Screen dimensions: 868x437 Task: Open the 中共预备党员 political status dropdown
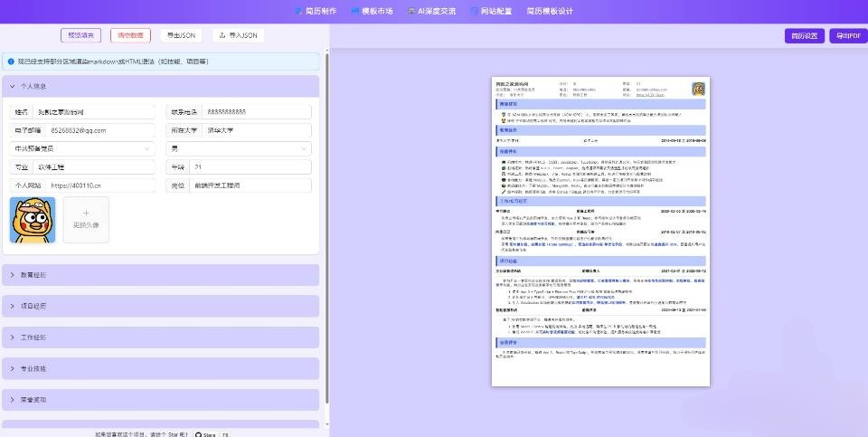point(82,148)
